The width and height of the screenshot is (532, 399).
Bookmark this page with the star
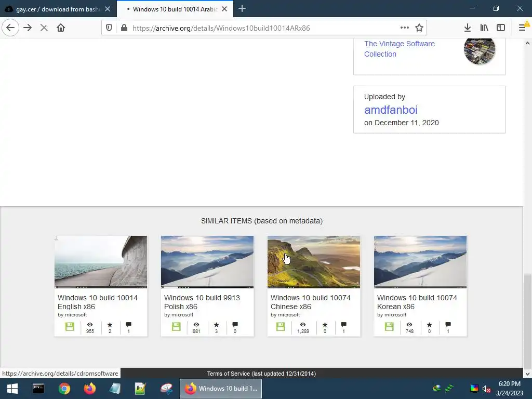[x=419, y=28]
